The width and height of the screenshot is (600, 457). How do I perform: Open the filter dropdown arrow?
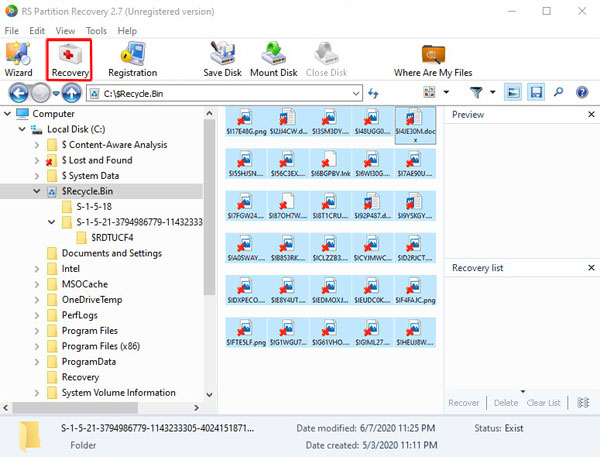(x=493, y=92)
